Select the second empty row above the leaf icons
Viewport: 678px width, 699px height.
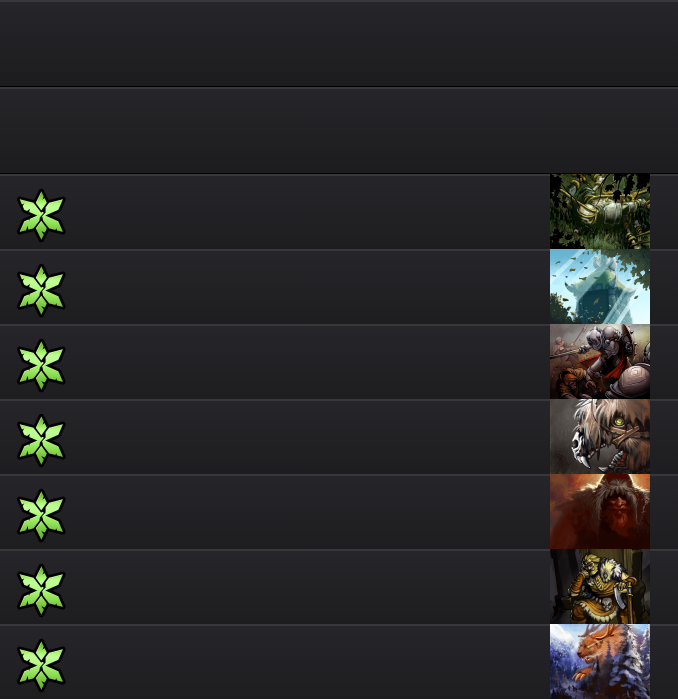point(339,131)
